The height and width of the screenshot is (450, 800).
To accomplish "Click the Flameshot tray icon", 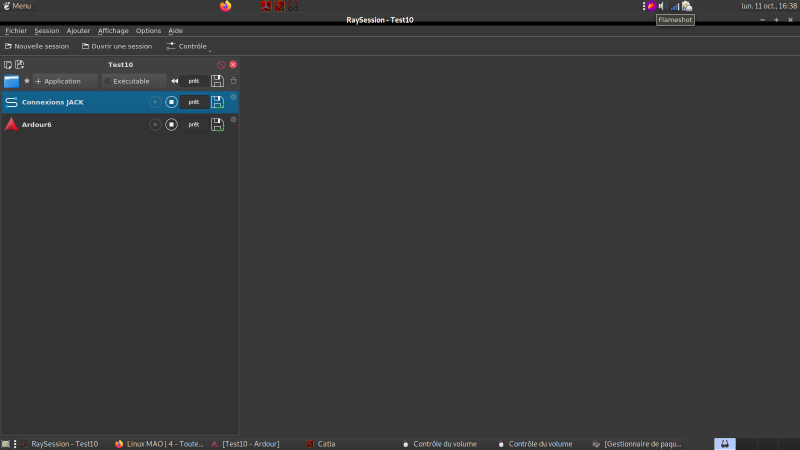I will pyautogui.click(x=652, y=6).
